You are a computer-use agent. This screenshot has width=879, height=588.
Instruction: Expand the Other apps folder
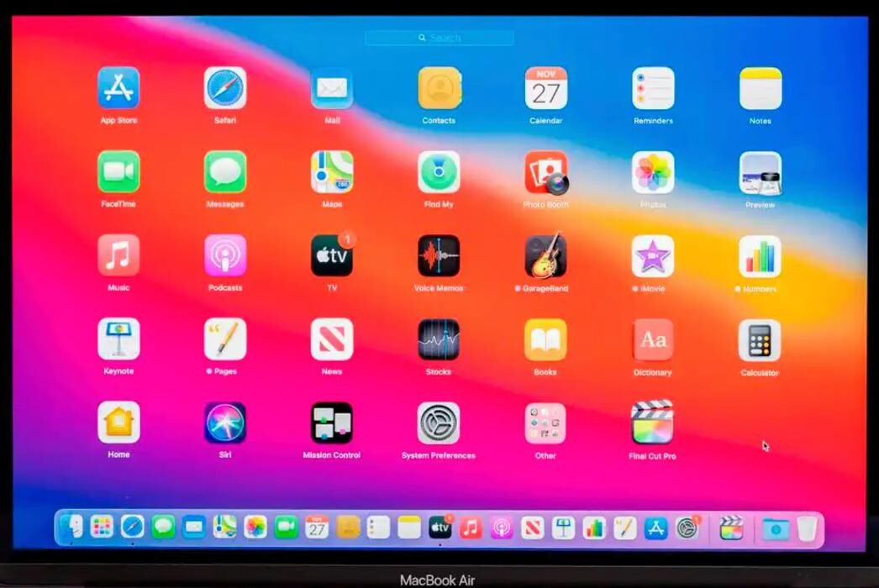[545, 422]
